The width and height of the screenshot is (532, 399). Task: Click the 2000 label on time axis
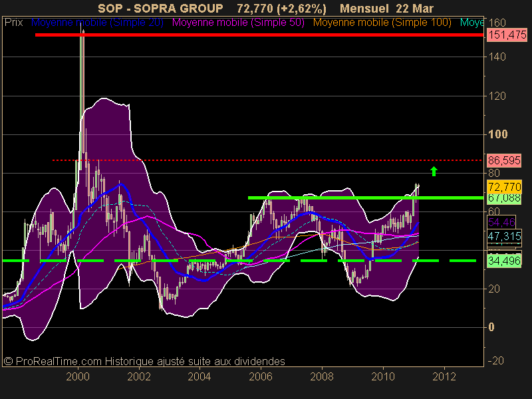coord(78,376)
